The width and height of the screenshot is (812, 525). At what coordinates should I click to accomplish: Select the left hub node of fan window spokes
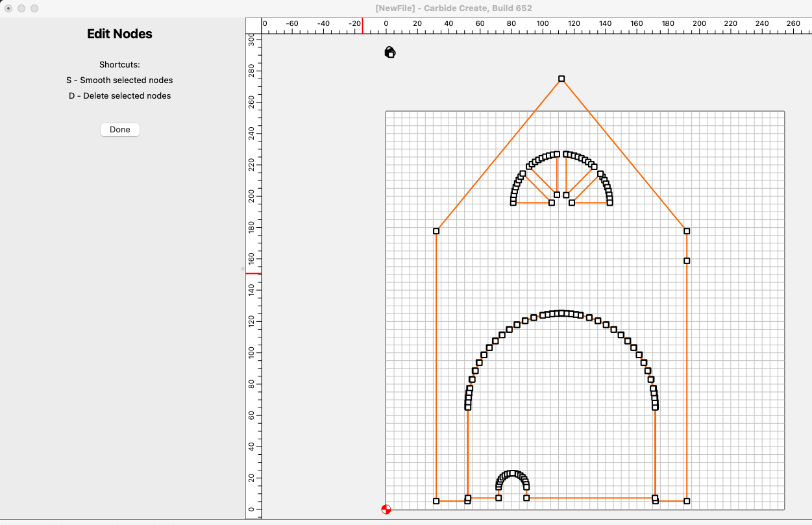pyautogui.click(x=557, y=195)
